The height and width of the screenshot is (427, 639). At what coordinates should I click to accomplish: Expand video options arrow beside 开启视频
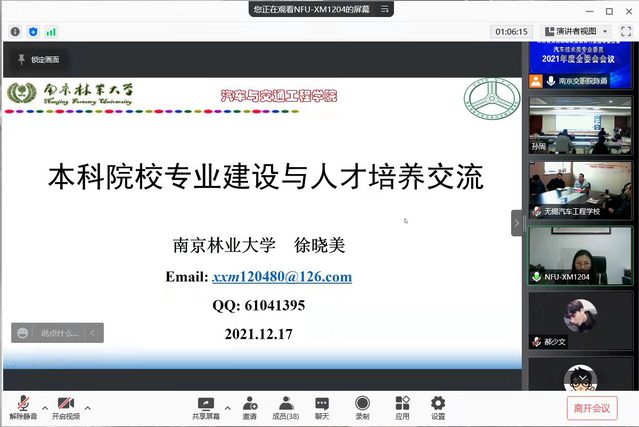pos(87,408)
